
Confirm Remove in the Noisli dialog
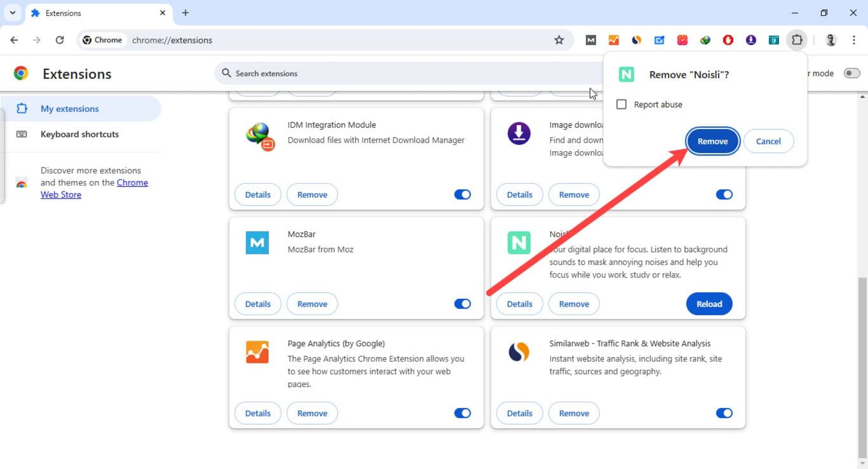[712, 141]
